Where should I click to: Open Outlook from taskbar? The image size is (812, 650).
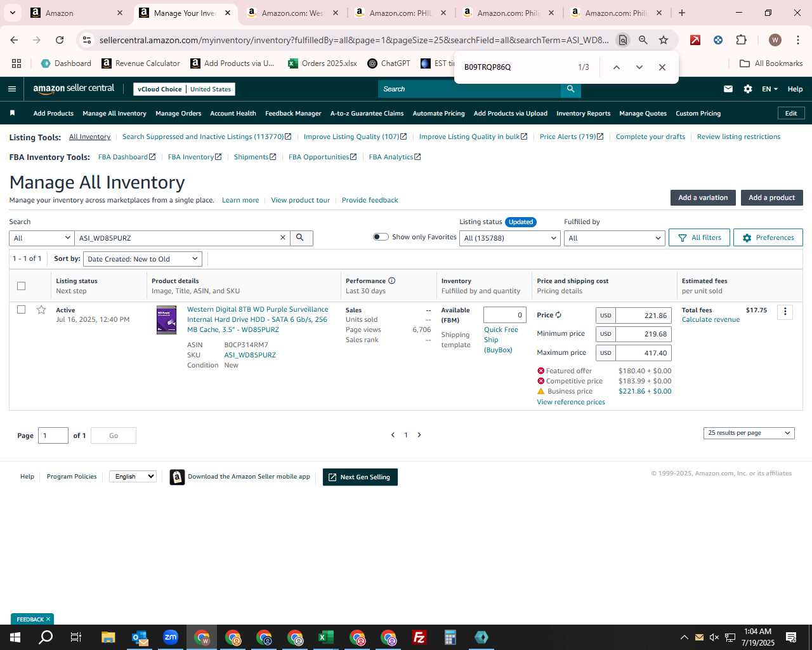[x=140, y=637]
